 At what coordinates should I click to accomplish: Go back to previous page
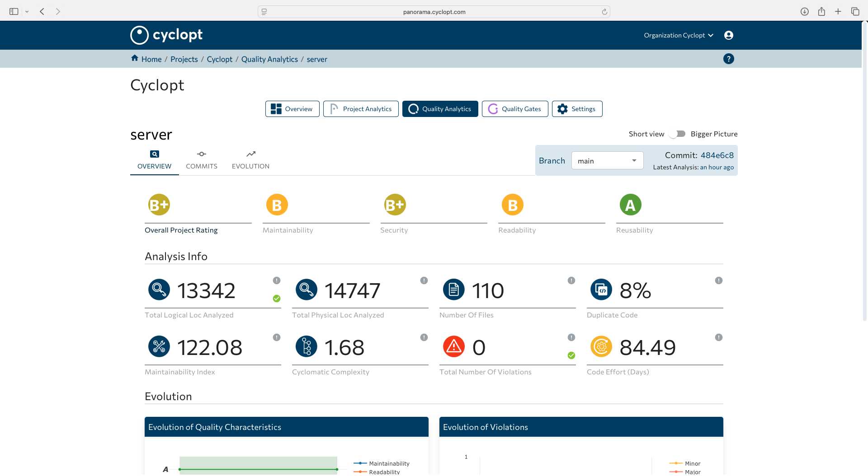pyautogui.click(x=42, y=12)
